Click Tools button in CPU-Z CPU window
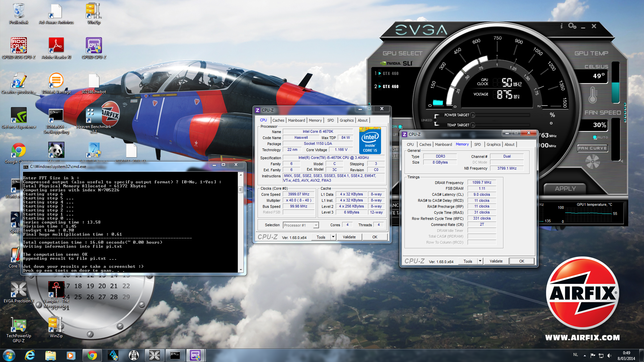This screenshot has height=362, width=644. click(x=321, y=237)
